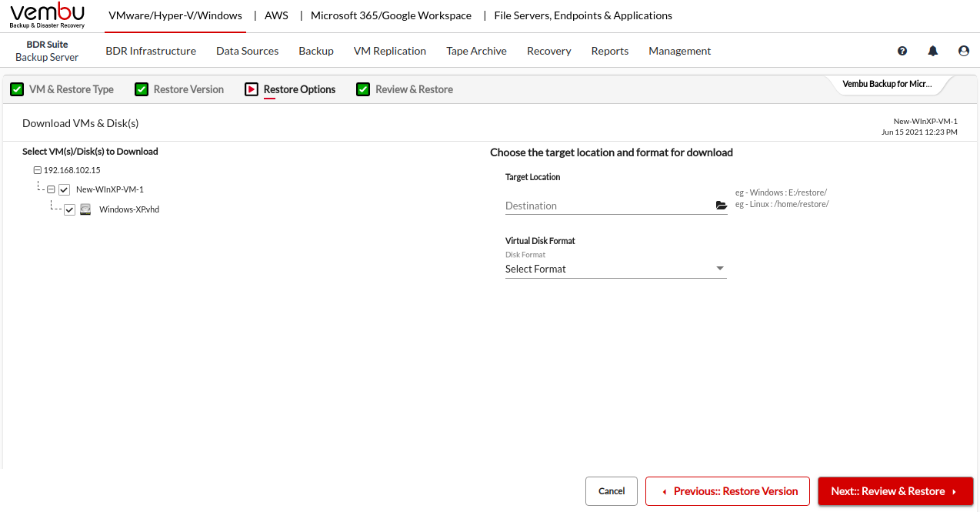Click the Review & Restore step check icon
This screenshot has height=512, width=980.
pyautogui.click(x=363, y=89)
